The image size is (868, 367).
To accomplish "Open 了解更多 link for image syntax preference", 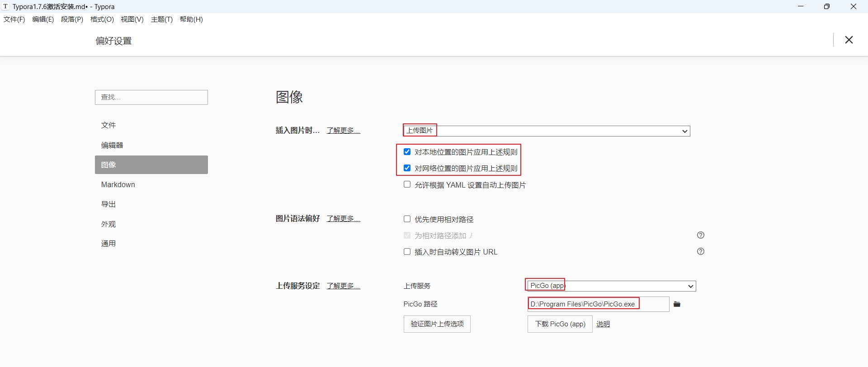I will (344, 219).
